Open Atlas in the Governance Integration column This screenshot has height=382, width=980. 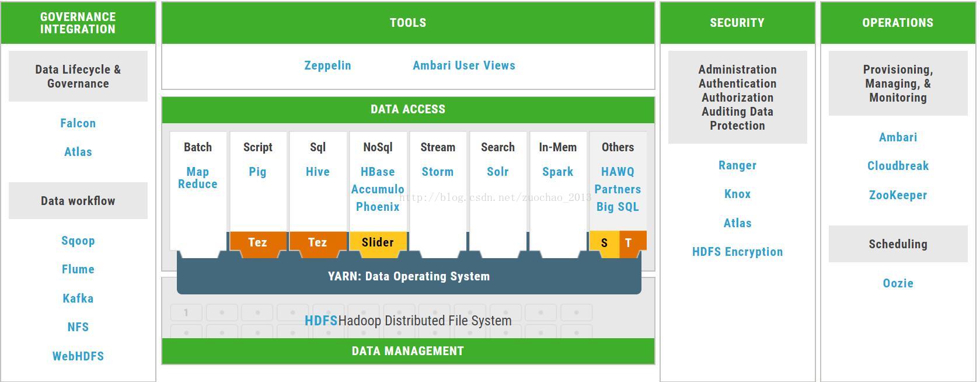78,152
